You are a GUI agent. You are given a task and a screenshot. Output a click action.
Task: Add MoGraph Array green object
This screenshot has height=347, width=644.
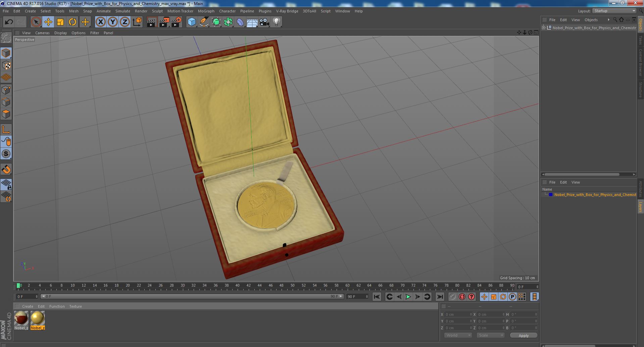coord(228,22)
